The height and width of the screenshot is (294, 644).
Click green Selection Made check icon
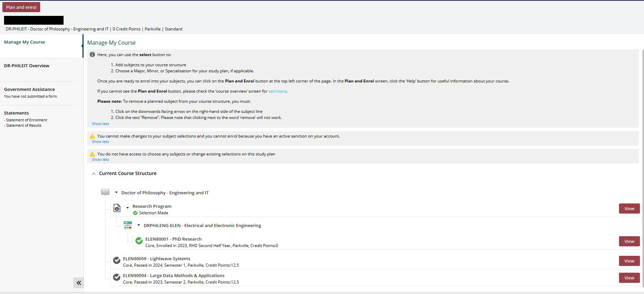pos(135,213)
